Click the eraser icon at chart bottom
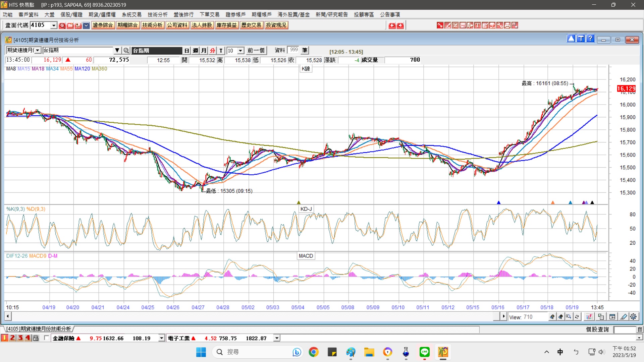The width and height of the screenshot is (644, 362). point(624,316)
